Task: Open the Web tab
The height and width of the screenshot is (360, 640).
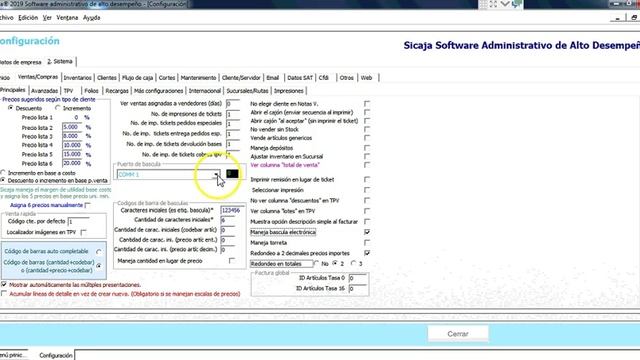Action: coord(367,78)
